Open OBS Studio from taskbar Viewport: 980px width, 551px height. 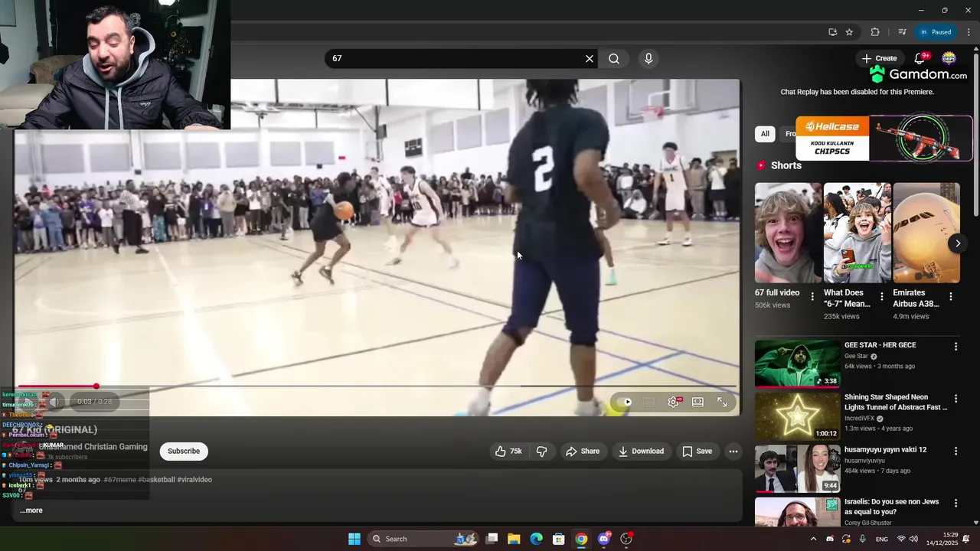[626, 539]
